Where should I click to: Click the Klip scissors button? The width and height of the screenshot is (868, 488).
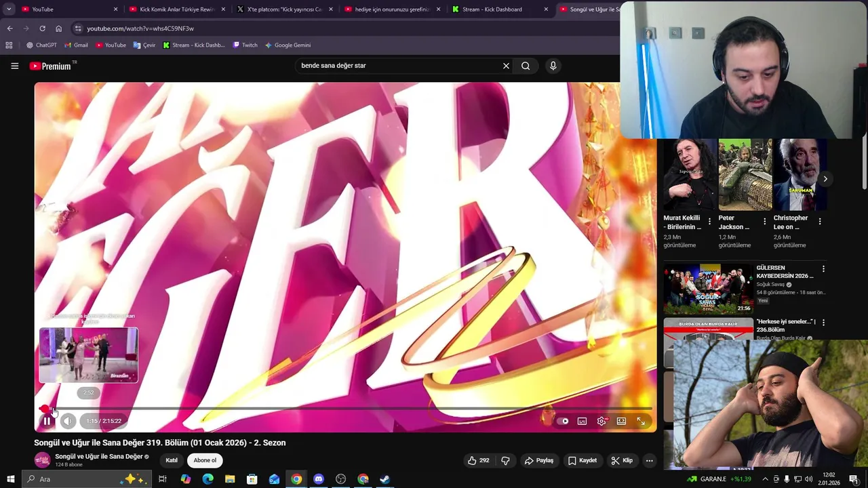click(622, 460)
